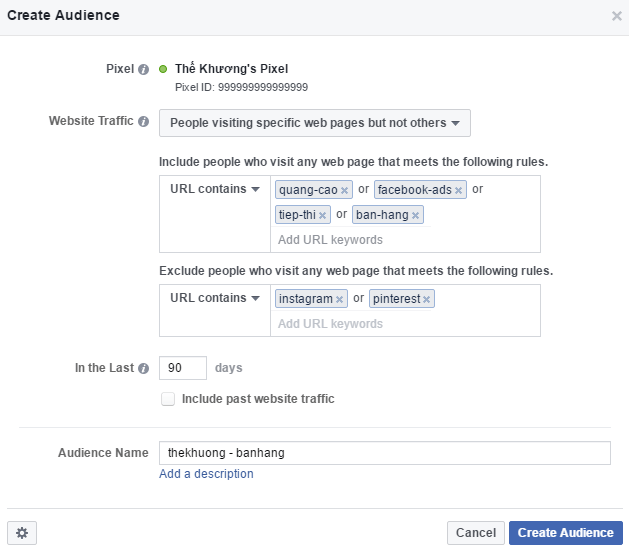This screenshot has width=629, height=552.
Task: Click the info icon next to In the Last
Action: click(144, 368)
